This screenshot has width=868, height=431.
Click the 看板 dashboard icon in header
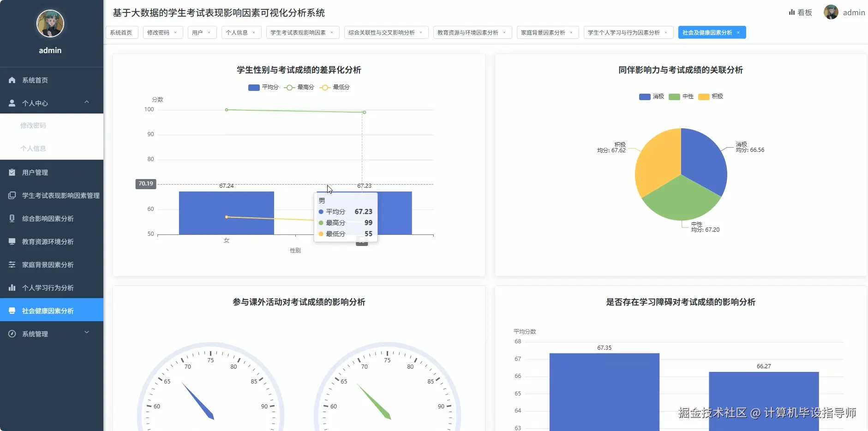(x=792, y=12)
